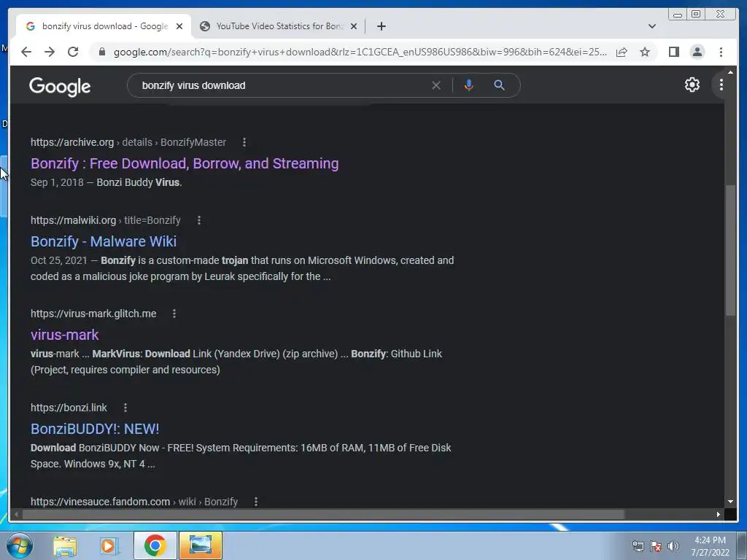Click the https://malwiki.org breadcrumb URL

(x=74, y=220)
